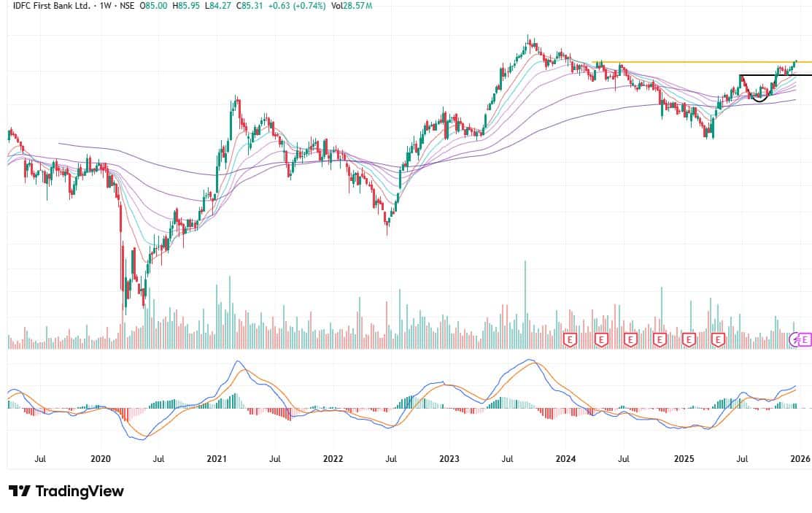Click the low value L84.27

click(217, 6)
